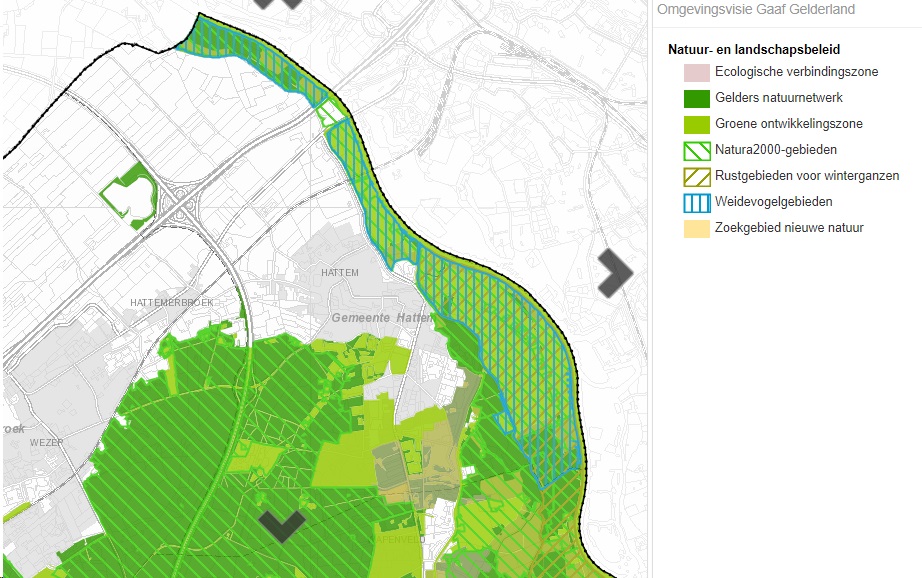Pan the map south with down arrow

(281, 524)
